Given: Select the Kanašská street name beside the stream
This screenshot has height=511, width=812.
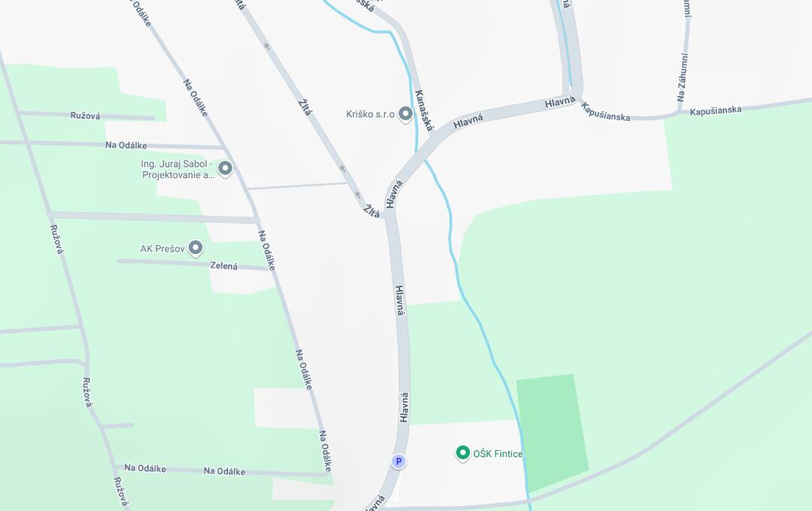Looking at the screenshot, I should point(424,110).
